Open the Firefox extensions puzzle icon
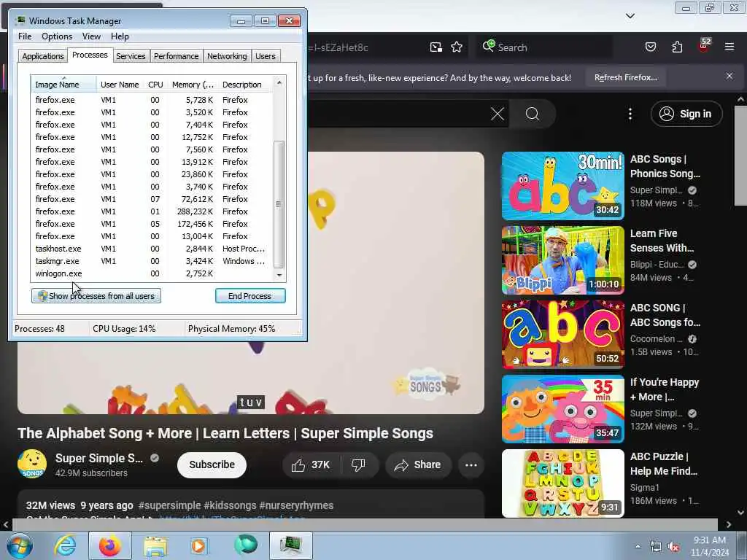The height and width of the screenshot is (560, 747). point(677,47)
